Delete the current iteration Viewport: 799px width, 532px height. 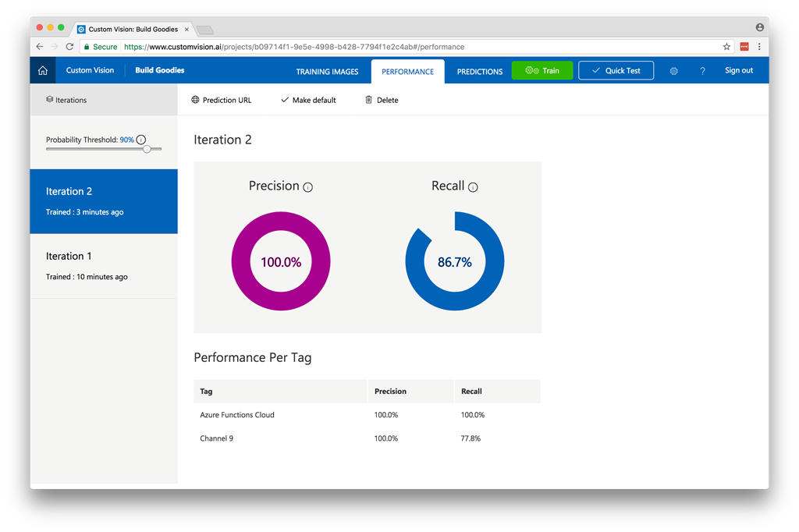coord(382,100)
